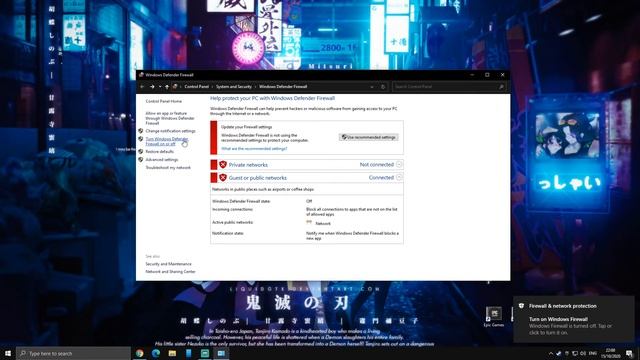Open the address bar history dropdown

(371, 87)
